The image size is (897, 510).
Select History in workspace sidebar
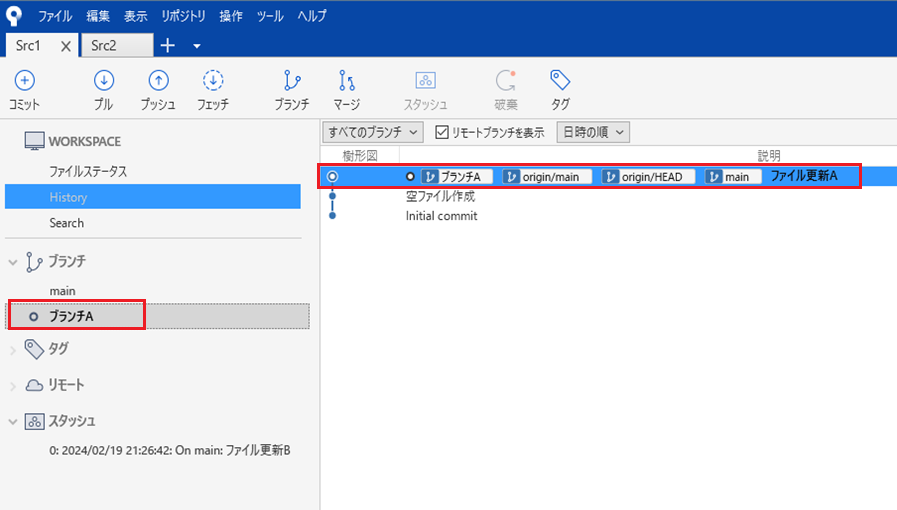(153, 197)
